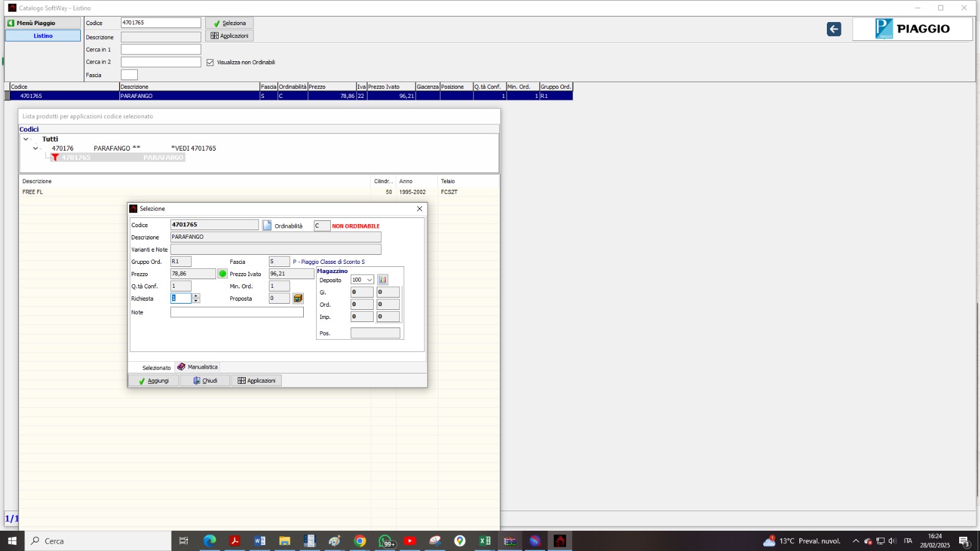Switch to the Manualistica tab
Image resolution: width=980 pixels, height=551 pixels.
(198, 367)
